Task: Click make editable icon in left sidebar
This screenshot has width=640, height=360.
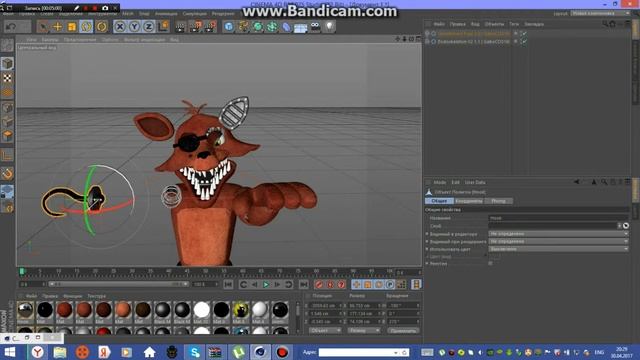Action: [7, 45]
